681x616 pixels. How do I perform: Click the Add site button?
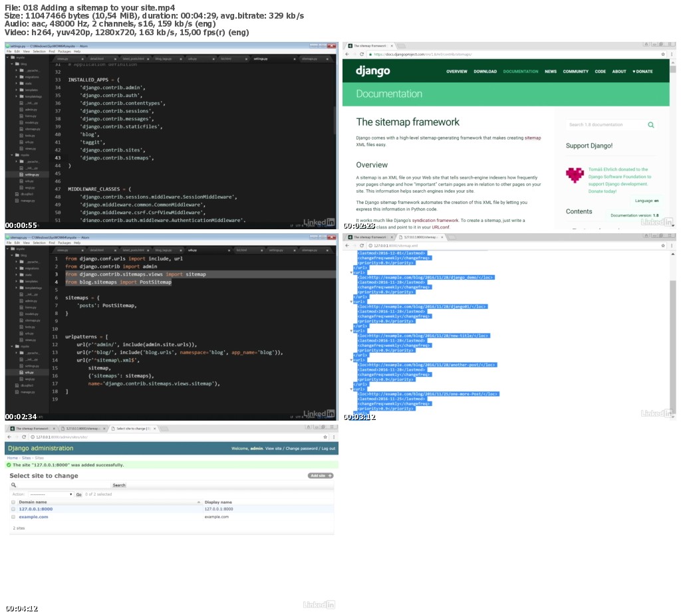pyautogui.click(x=321, y=476)
